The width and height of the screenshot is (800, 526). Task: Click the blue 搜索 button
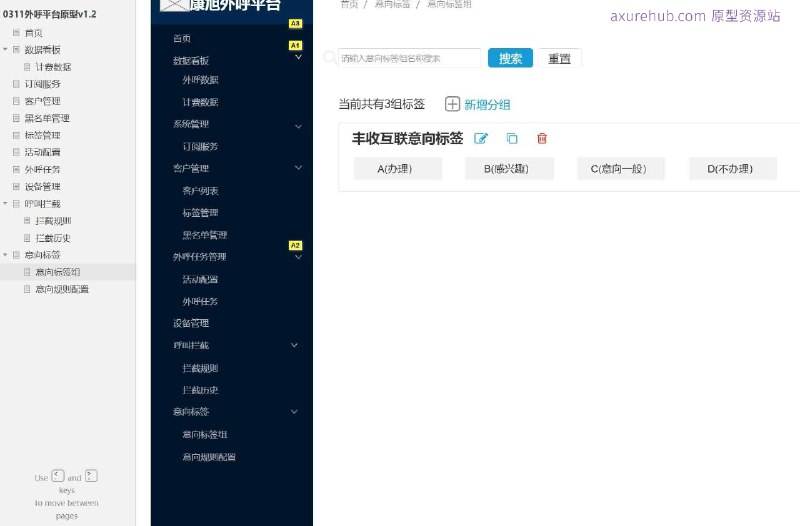510,58
